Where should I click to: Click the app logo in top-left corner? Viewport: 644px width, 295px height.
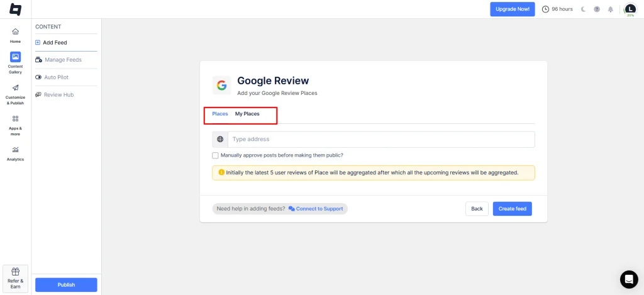[15, 9]
